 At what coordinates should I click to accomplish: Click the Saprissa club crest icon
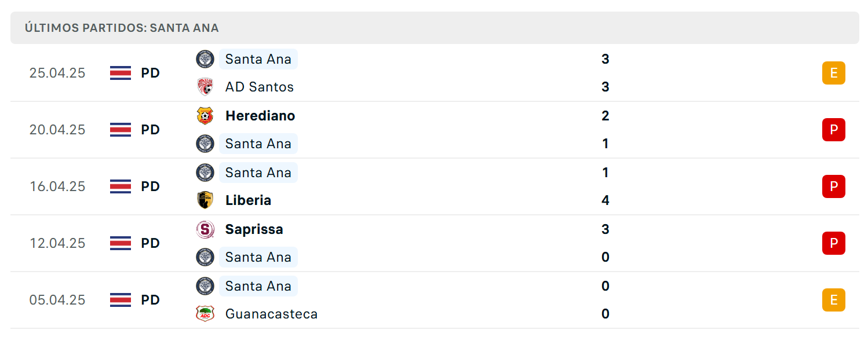pos(205,229)
